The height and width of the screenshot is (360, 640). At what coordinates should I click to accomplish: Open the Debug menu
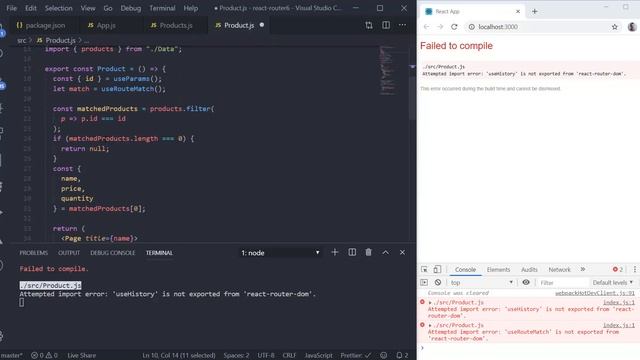(x=131, y=8)
